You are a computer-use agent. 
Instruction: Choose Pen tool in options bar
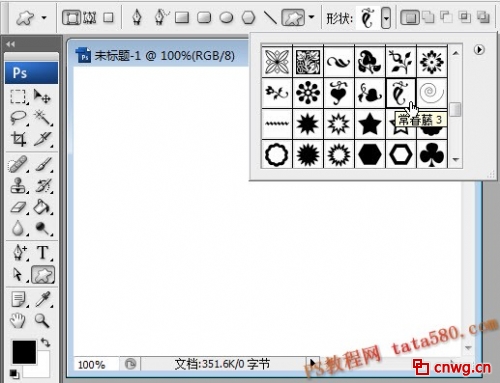[x=137, y=17]
